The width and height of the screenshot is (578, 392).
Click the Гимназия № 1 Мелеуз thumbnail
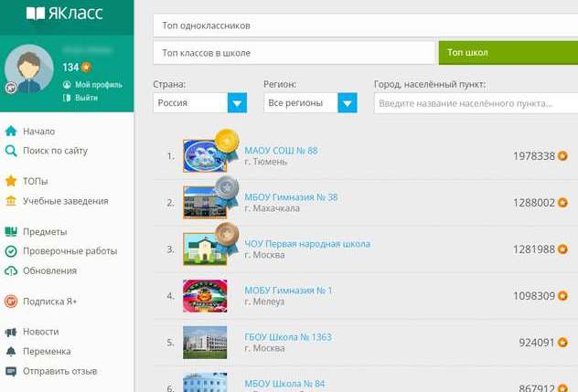click(x=205, y=296)
